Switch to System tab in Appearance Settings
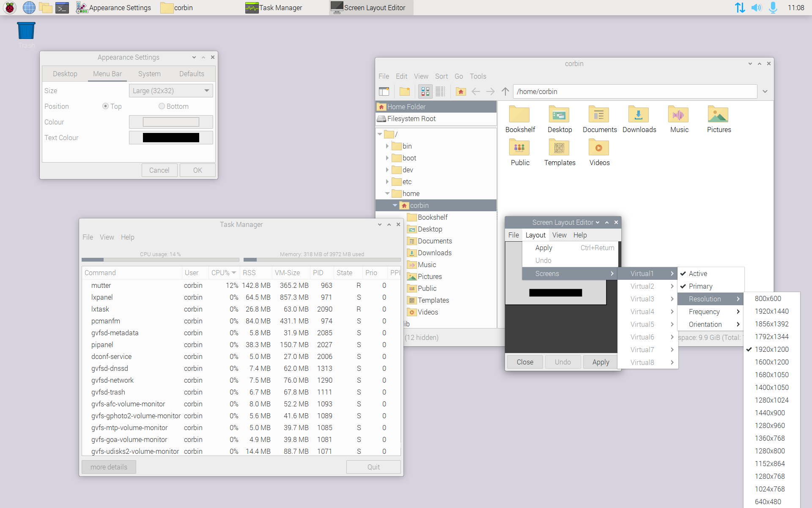Image resolution: width=812 pixels, height=508 pixels. [149, 74]
